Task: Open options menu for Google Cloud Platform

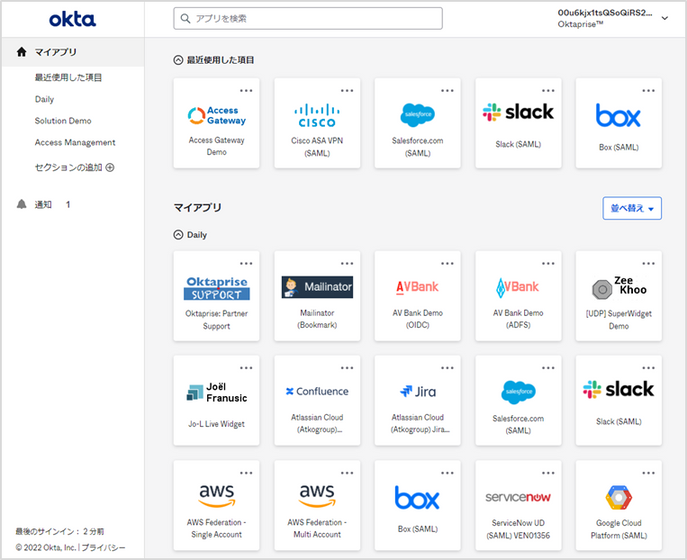Action: pyautogui.click(x=648, y=473)
